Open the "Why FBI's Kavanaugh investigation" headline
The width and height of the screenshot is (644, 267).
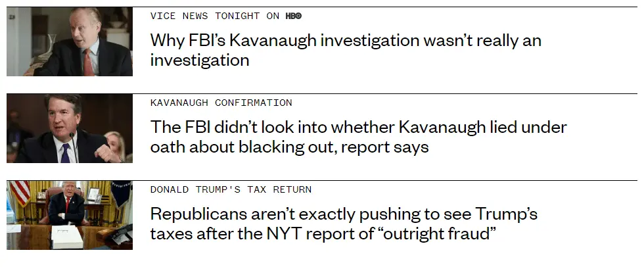[345, 40]
